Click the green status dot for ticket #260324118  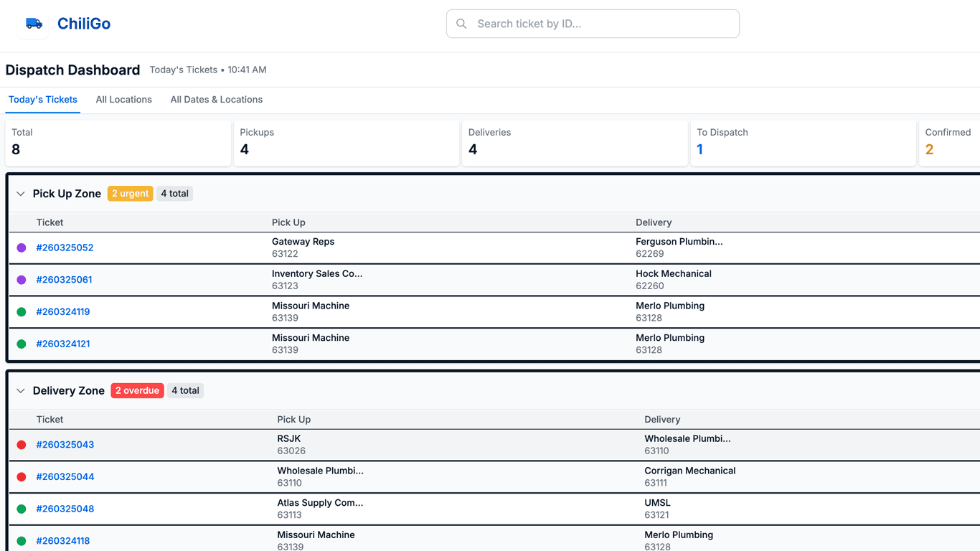(22, 541)
